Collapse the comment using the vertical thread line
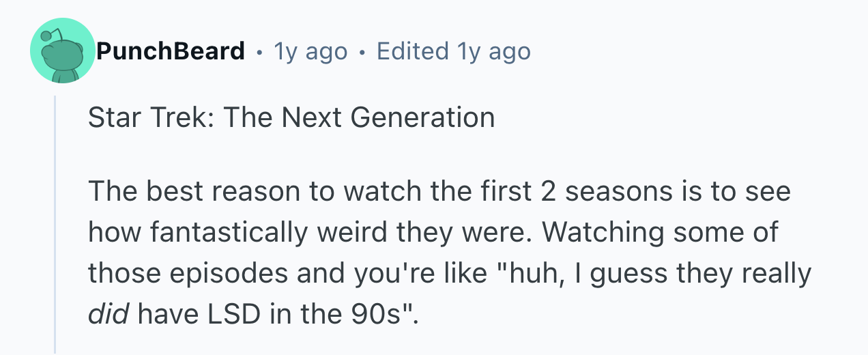The image size is (868, 355). [x=55, y=225]
